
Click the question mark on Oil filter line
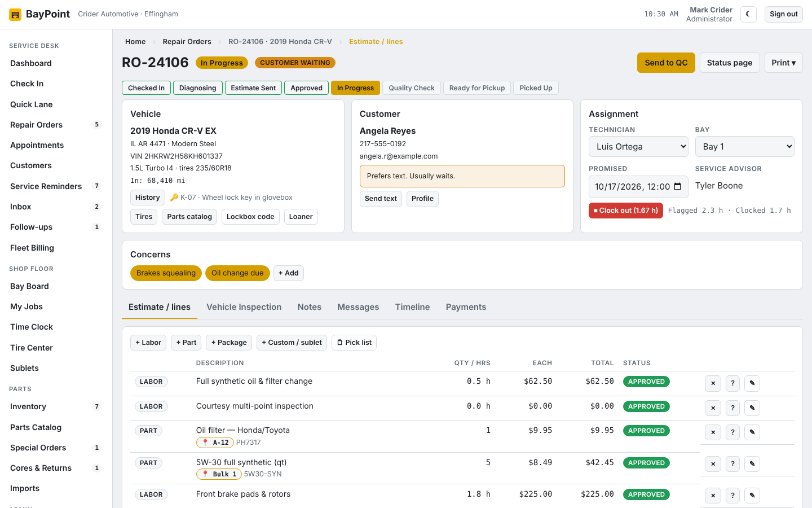tap(732, 432)
